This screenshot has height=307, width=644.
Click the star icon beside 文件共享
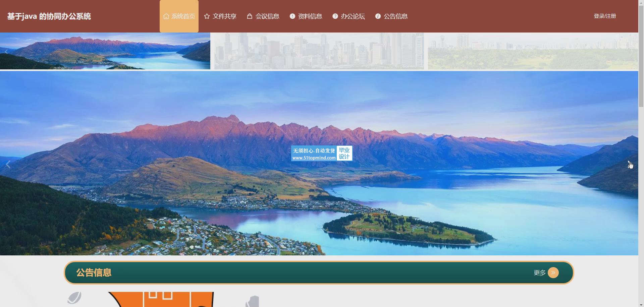tap(207, 16)
